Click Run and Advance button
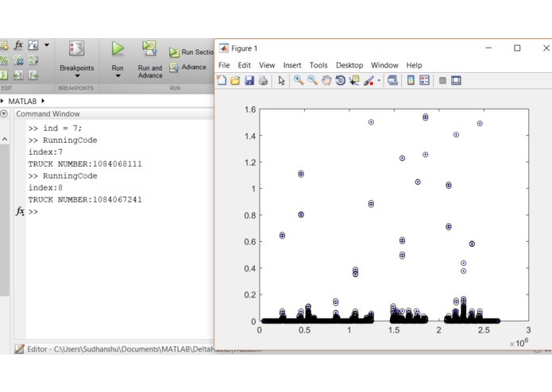 click(150, 60)
